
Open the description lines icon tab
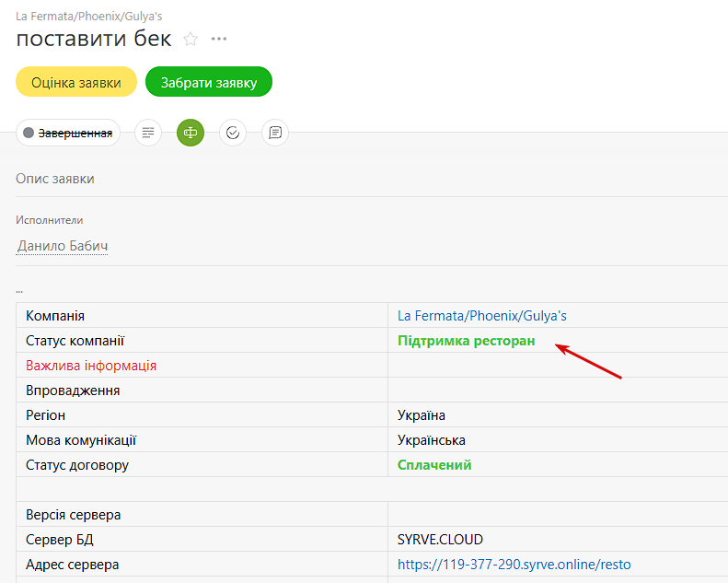tap(148, 133)
